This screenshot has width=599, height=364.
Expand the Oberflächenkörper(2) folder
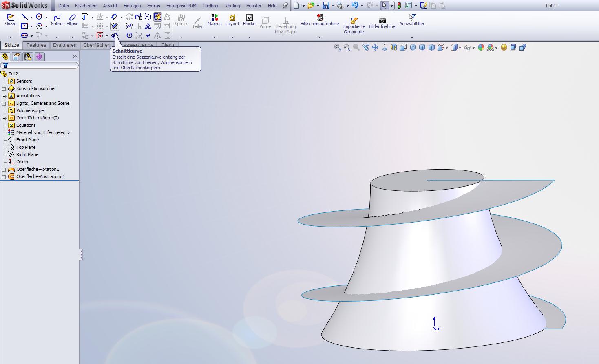4,118
